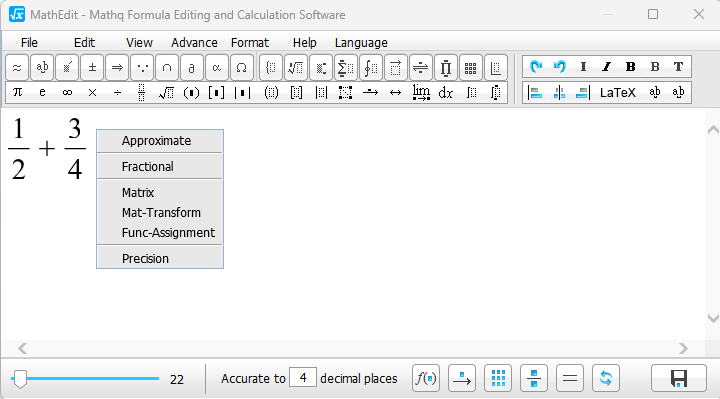This screenshot has height=399, width=720.
Task: Open the overhead arrow vector templates palette
Action: click(395, 68)
